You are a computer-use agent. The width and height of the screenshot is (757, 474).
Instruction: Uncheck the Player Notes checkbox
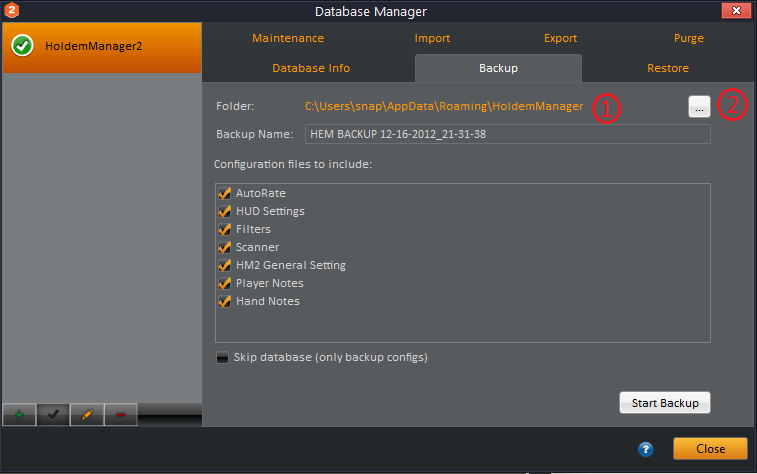click(x=224, y=283)
